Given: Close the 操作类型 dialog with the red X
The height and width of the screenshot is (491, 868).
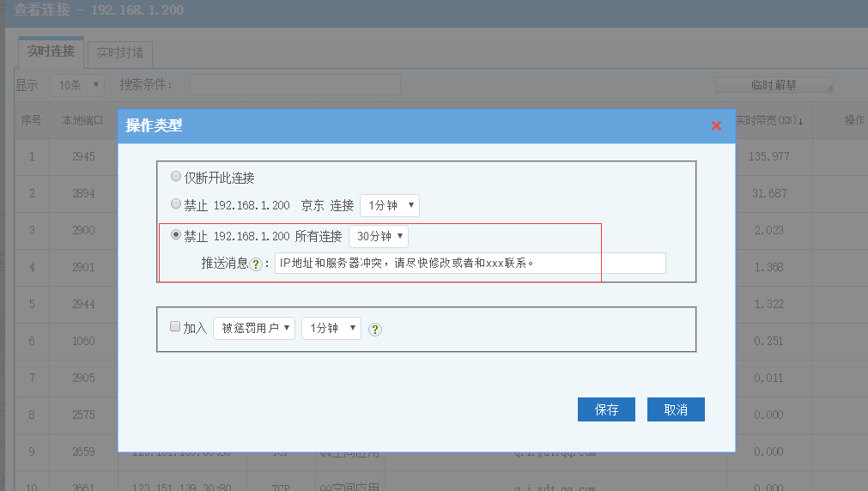Looking at the screenshot, I should click(x=716, y=126).
